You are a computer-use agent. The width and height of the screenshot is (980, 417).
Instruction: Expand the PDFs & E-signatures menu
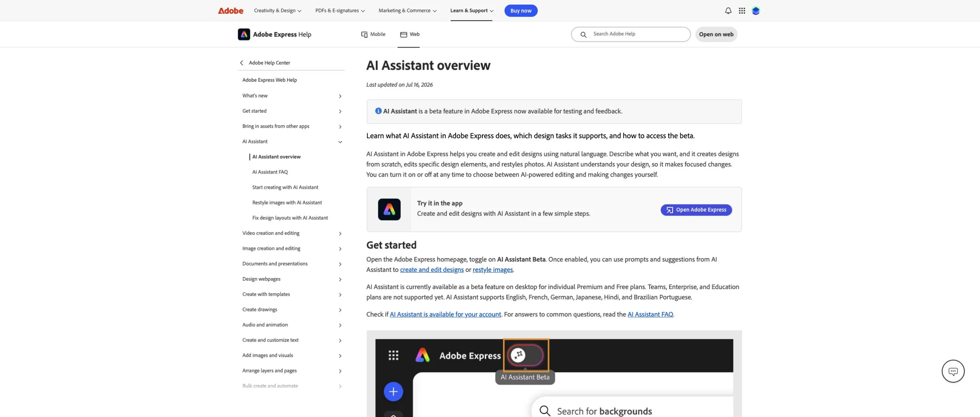tap(340, 11)
